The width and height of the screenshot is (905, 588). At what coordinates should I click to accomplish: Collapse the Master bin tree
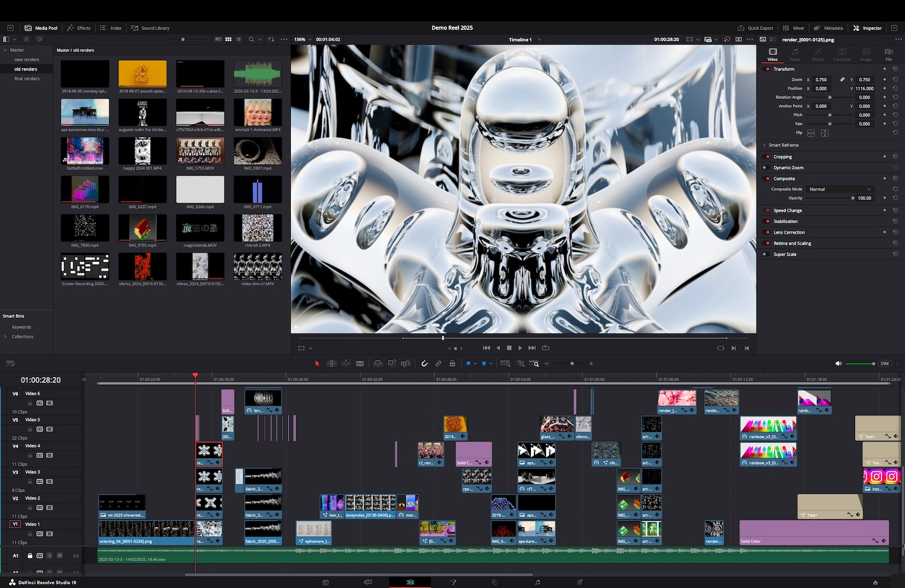(5, 50)
